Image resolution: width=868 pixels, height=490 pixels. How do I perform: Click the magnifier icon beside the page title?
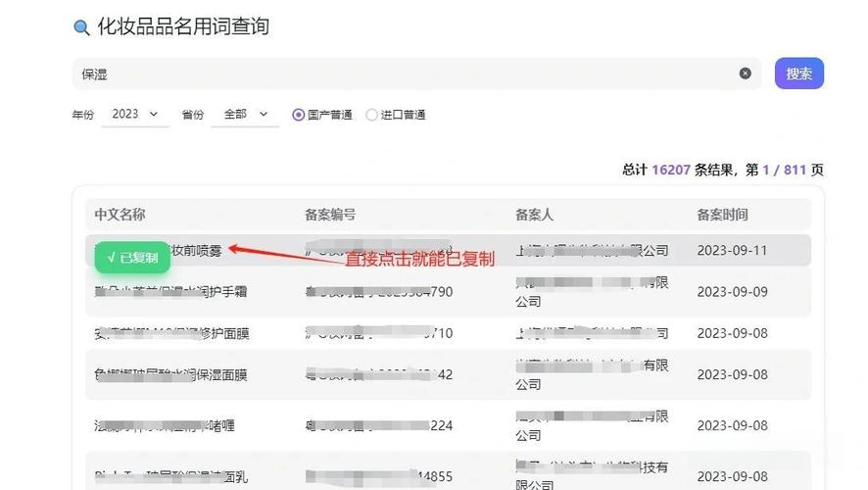[x=82, y=27]
